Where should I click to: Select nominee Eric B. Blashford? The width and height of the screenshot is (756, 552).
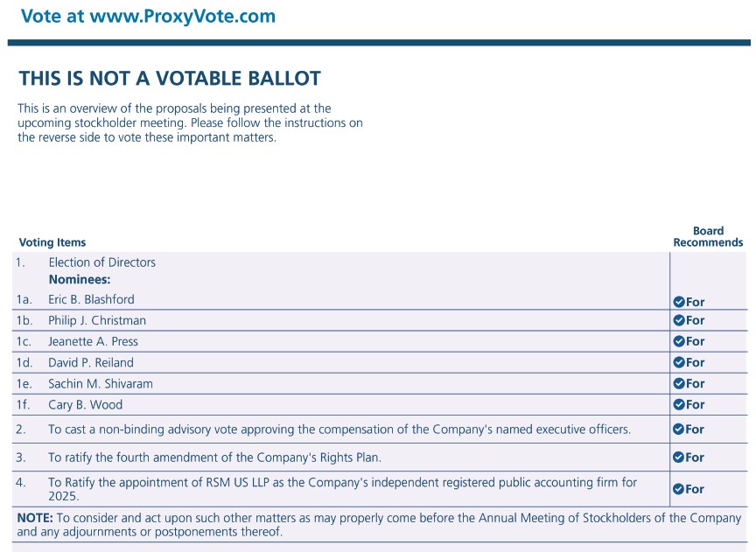91,299
